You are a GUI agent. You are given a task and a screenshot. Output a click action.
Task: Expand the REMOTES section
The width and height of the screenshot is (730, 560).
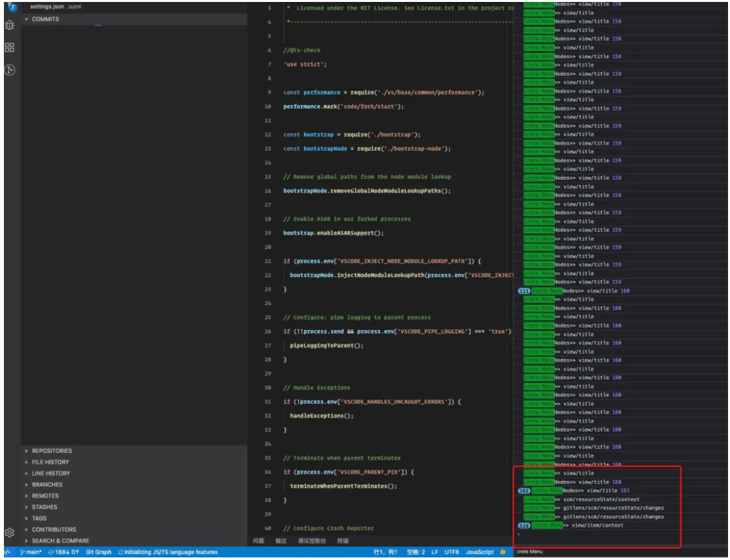click(x=134, y=496)
